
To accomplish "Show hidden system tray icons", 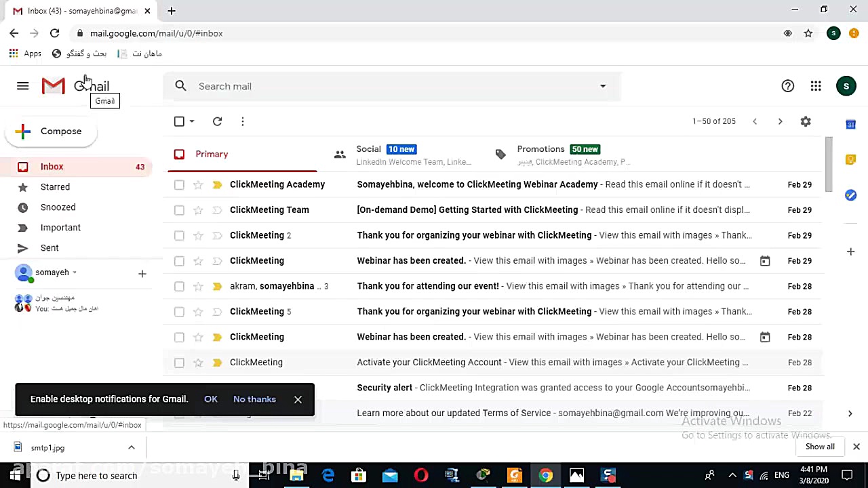I will tap(732, 475).
